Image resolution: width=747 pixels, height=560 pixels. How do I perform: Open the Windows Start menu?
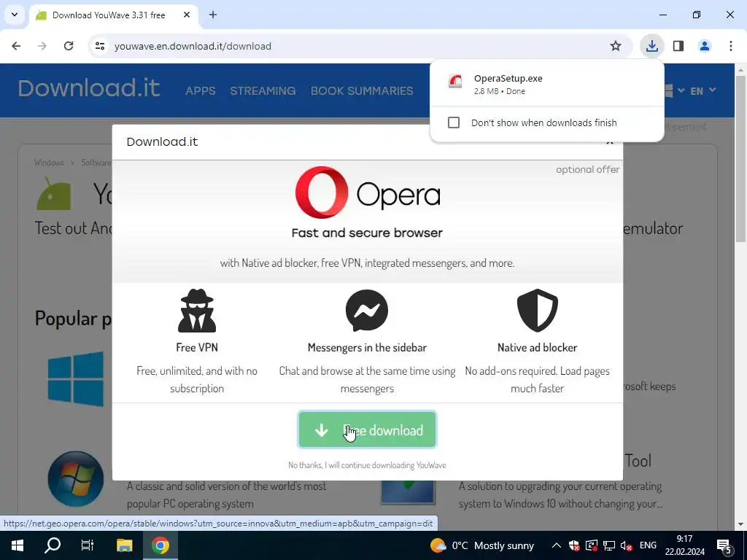tap(18, 545)
